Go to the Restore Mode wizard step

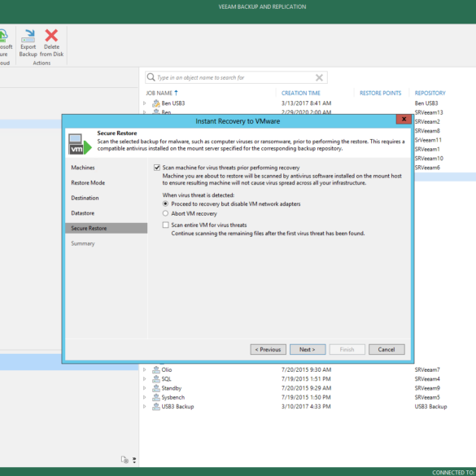point(88,183)
